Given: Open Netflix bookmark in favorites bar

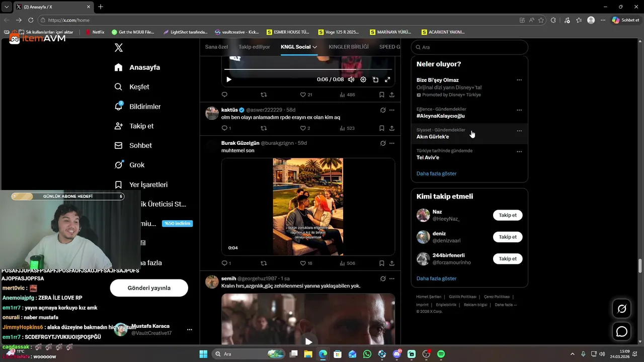Looking at the screenshot, I should [95, 32].
